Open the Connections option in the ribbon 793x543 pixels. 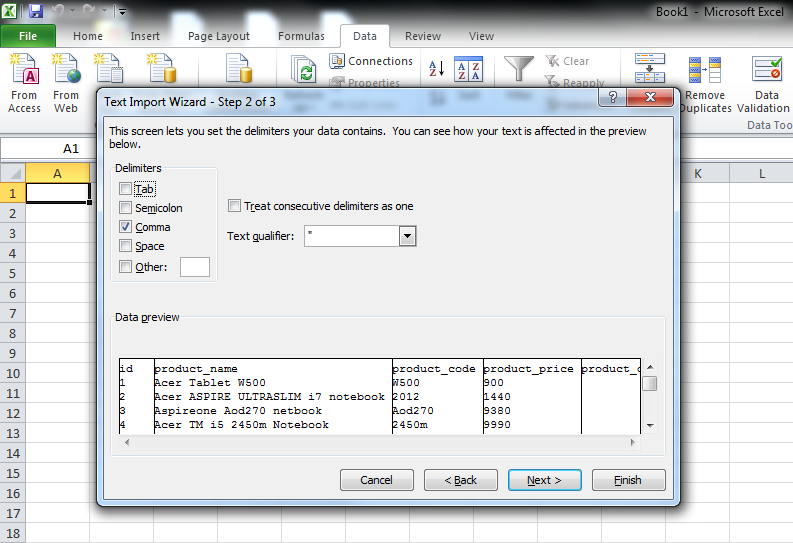click(x=370, y=61)
